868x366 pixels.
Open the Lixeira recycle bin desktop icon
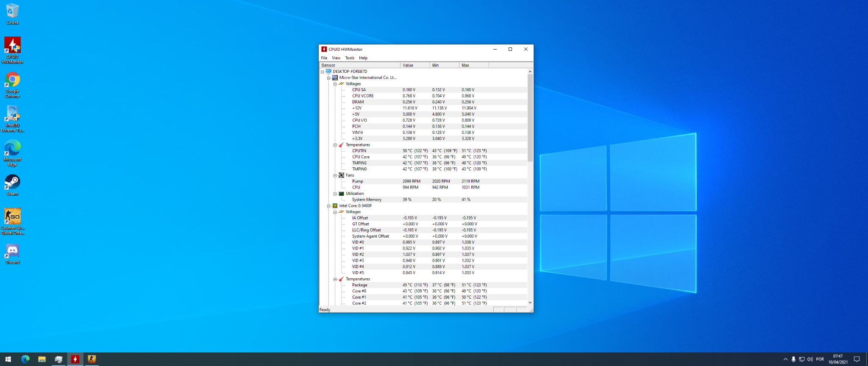tap(12, 14)
